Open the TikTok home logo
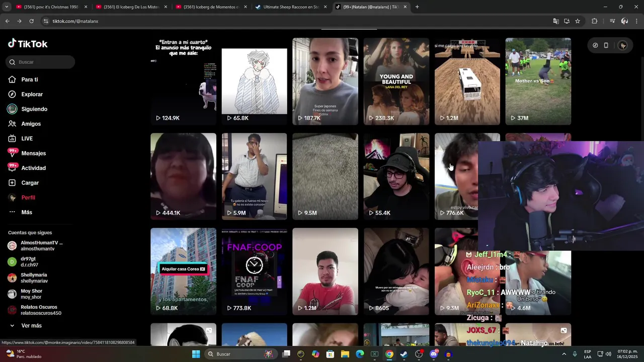Screen dimensions: 644x362 point(28,44)
